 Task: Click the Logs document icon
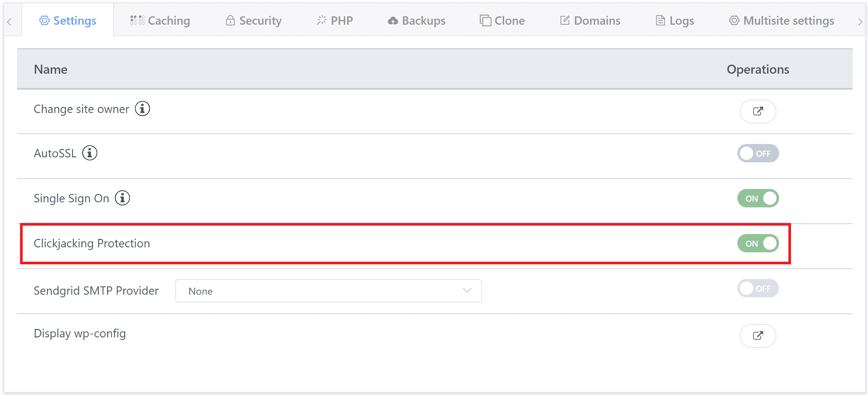pos(660,20)
